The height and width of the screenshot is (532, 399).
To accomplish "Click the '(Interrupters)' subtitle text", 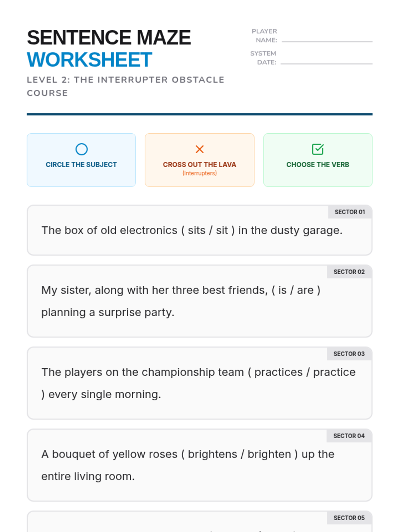I will 199,173.
